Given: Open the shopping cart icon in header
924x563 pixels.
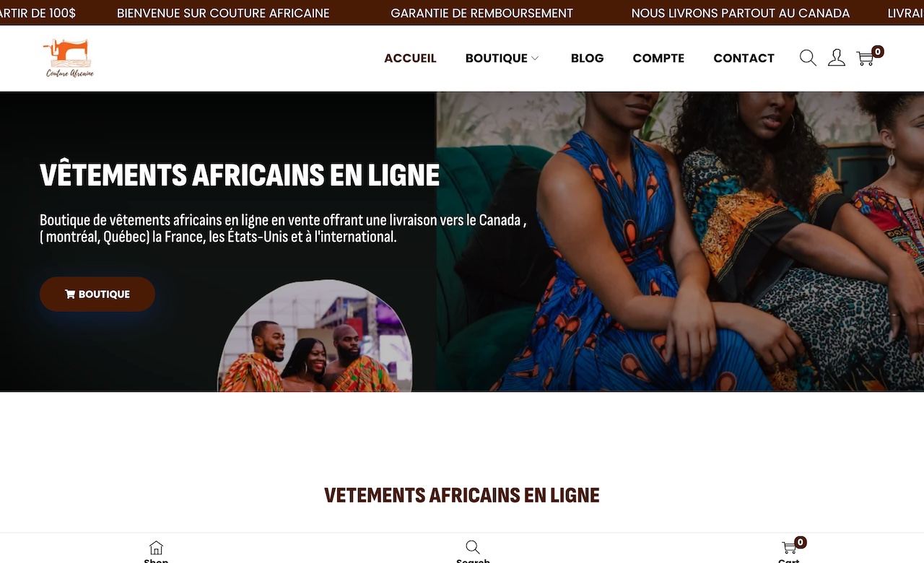Looking at the screenshot, I should 865,58.
